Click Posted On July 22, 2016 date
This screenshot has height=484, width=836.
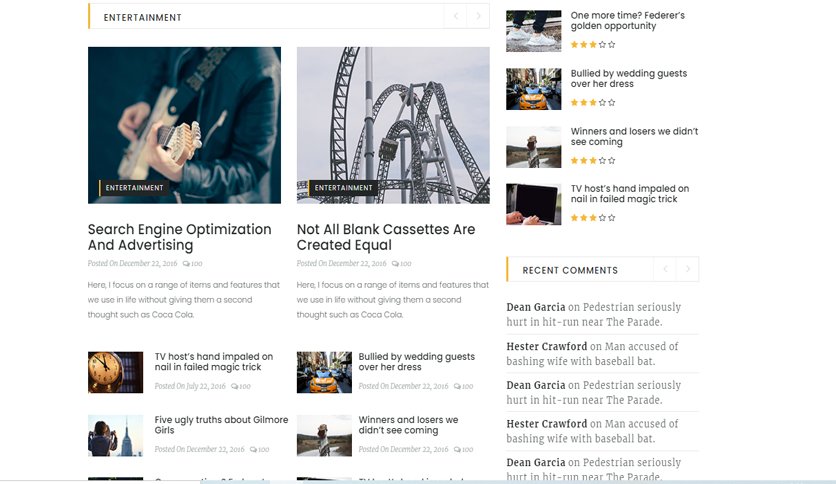[x=190, y=386]
